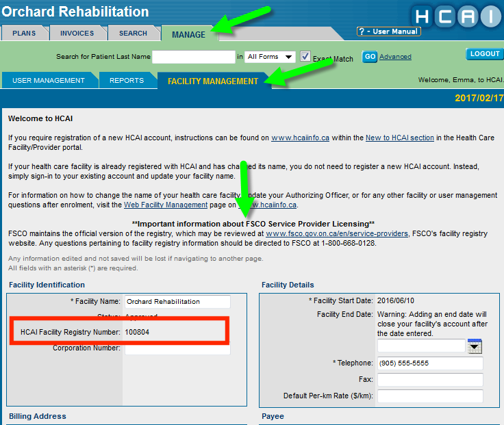
Task: Open the User Manual help button
Action: point(389,31)
